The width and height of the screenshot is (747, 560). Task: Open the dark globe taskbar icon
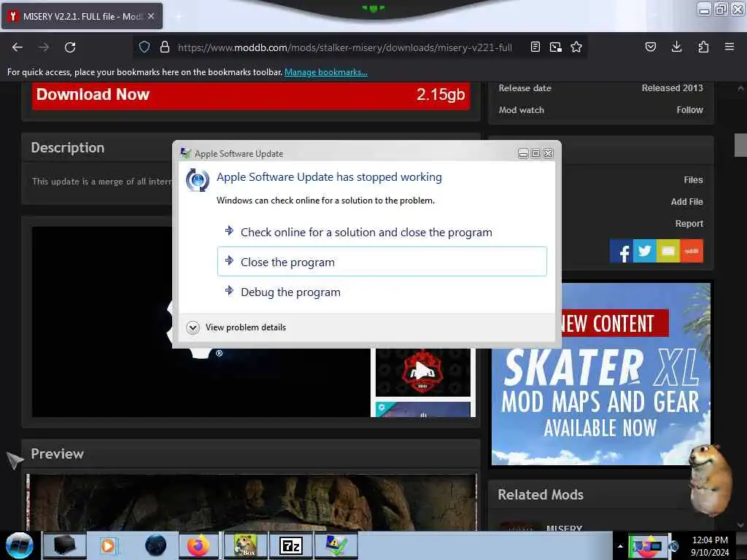click(156, 545)
